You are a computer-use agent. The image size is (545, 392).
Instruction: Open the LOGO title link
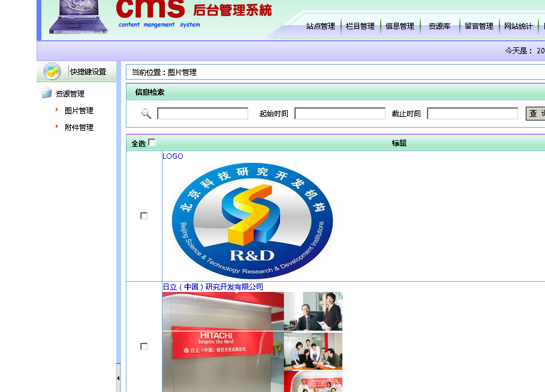click(173, 156)
